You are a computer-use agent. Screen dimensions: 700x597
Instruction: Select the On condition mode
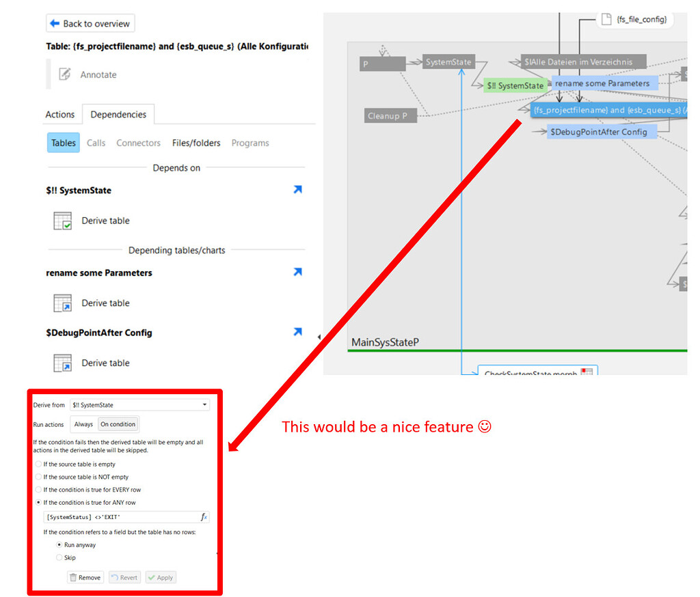(118, 424)
